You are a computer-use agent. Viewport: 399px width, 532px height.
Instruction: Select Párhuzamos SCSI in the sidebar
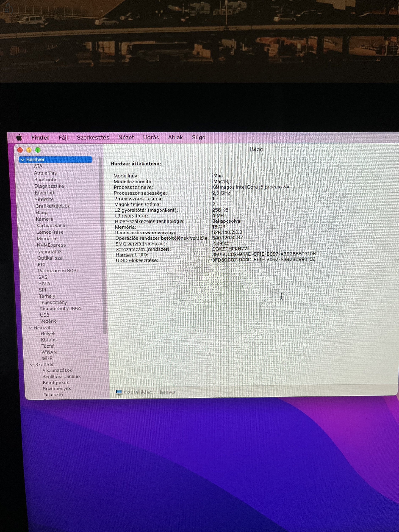(x=58, y=271)
